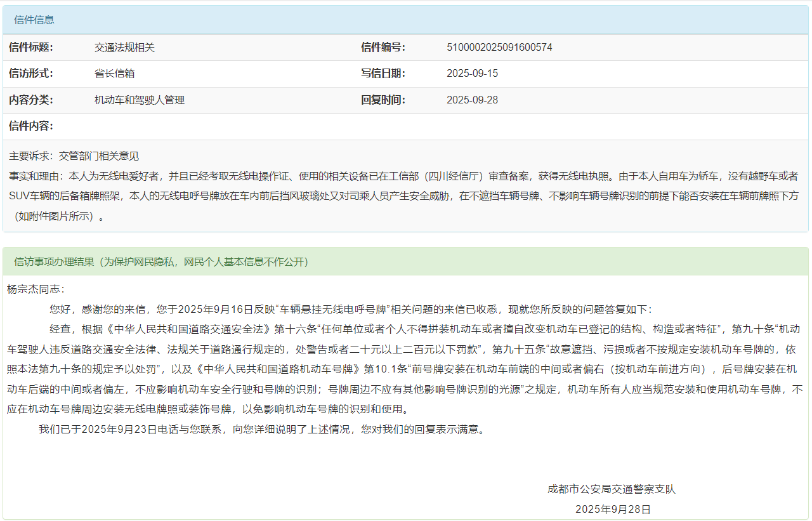The image size is (812, 521).
Task: Click the category value 机动车和驾驶人管理
Action: pyautogui.click(x=140, y=100)
